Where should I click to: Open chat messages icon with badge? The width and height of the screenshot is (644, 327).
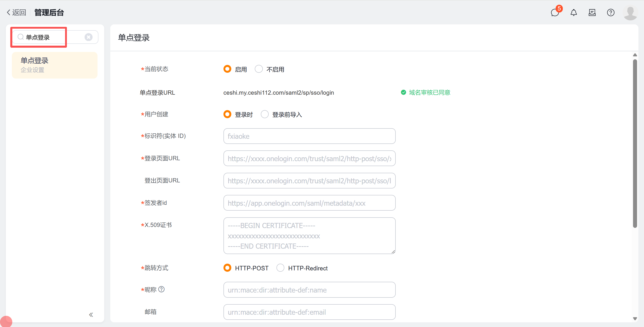[555, 12]
